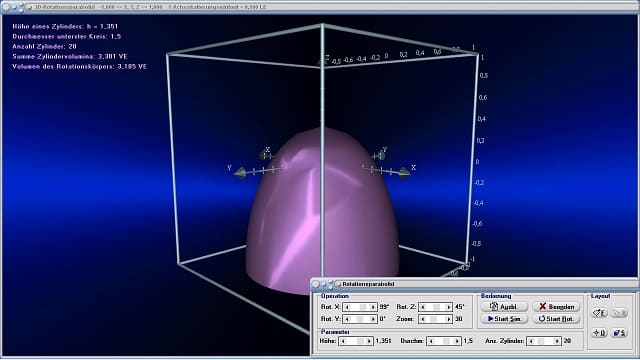The width and height of the screenshot is (640, 360).
Task: Start the simulation with Start Sim.
Action: tap(504, 319)
